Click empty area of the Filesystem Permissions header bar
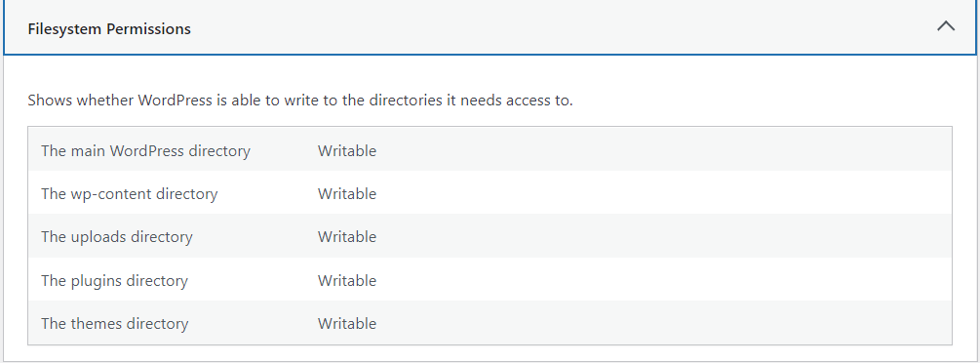This screenshot has width=980, height=363. tap(563, 27)
